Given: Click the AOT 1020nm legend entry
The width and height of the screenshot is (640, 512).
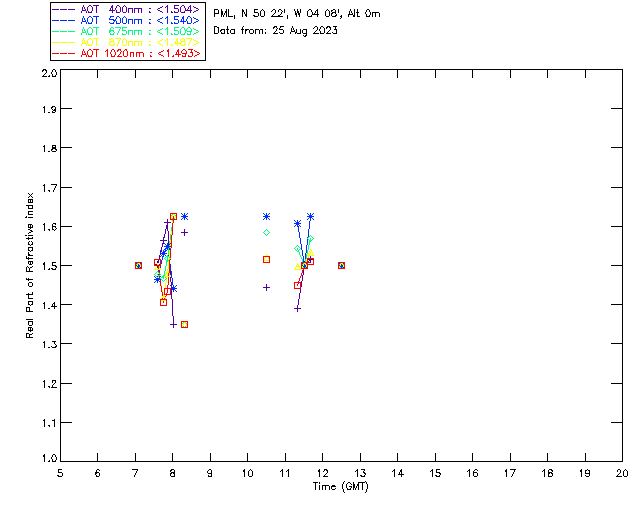Looking at the screenshot, I should click(x=126, y=53).
